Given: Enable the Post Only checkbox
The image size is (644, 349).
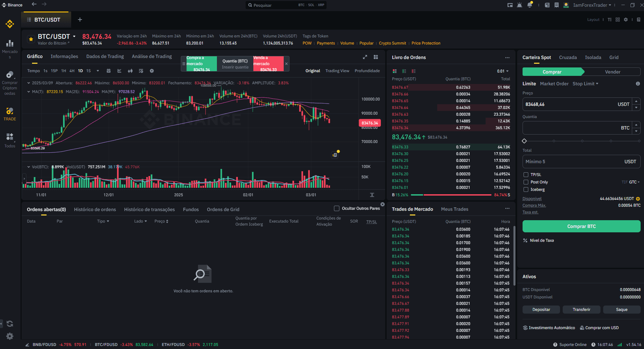Looking at the screenshot, I should click(x=526, y=182).
